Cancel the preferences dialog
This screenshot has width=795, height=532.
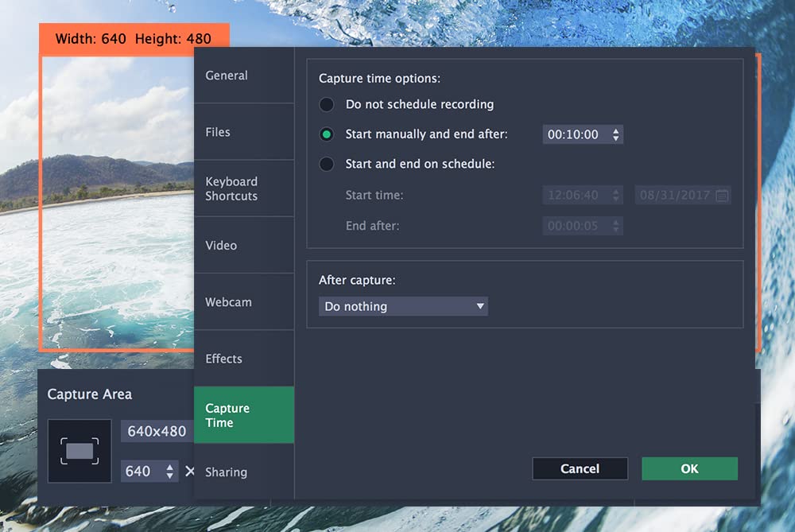[580, 468]
